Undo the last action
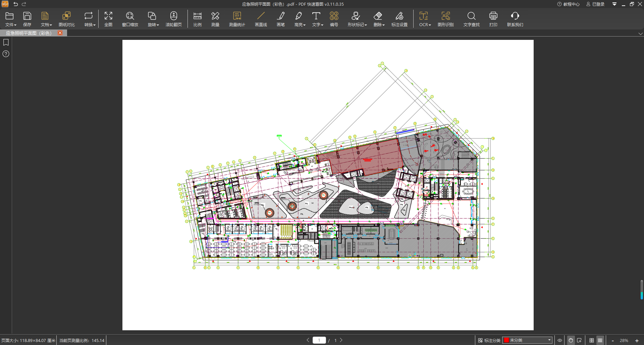This screenshot has width=644, height=345. pos(15,4)
